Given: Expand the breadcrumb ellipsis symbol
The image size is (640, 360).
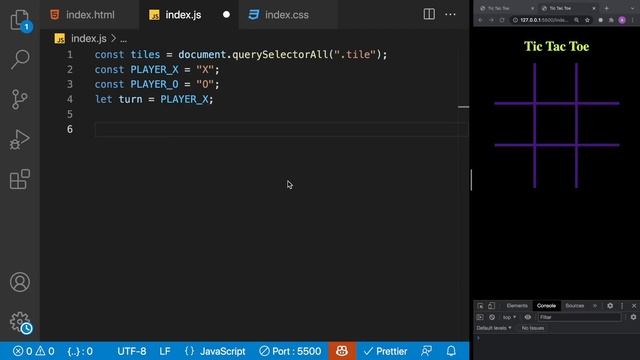Looking at the screenshot, I should coord(124,39).
